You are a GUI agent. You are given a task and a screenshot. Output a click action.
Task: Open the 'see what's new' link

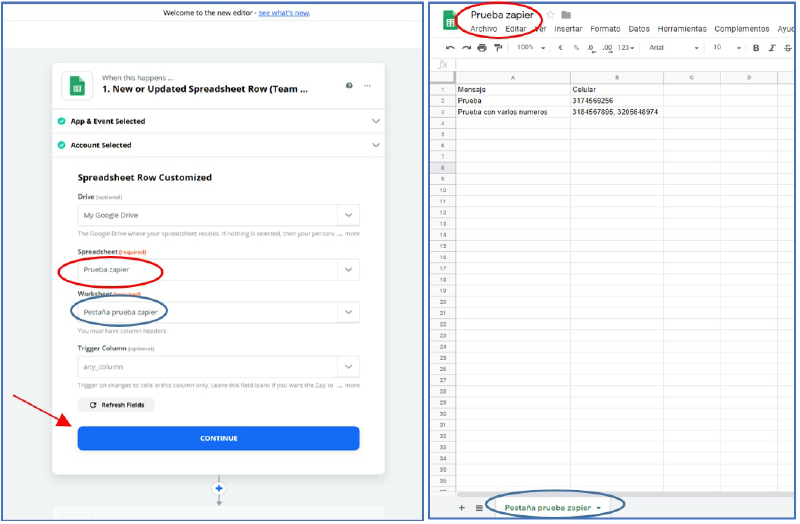tap(284, 13)
